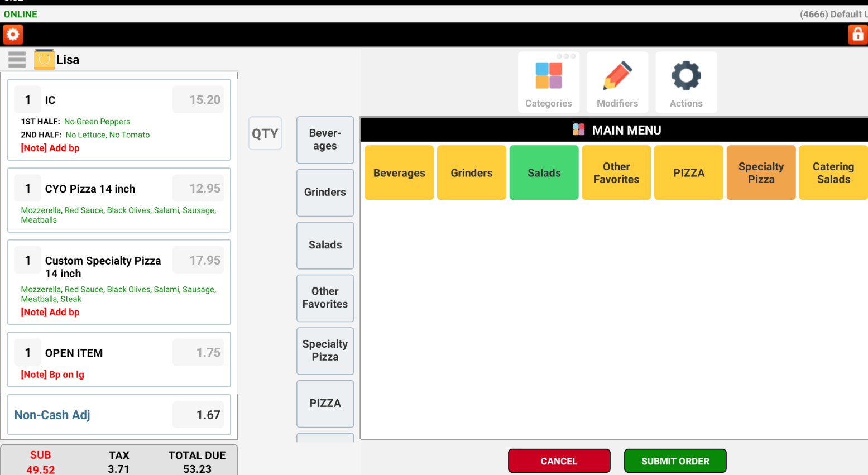This screenshot has height=475, width=868.
Task: Click the SUB amount 49.52
Action: 41,469
